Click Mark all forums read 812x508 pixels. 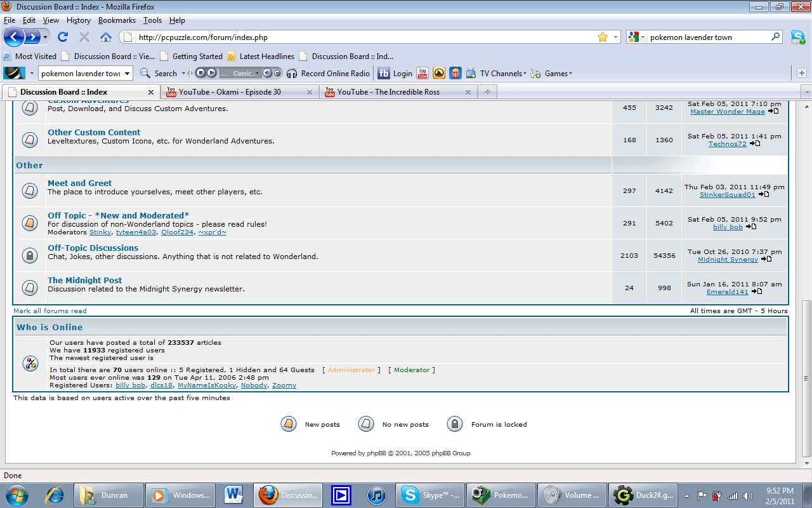click(x=50, y=311)
